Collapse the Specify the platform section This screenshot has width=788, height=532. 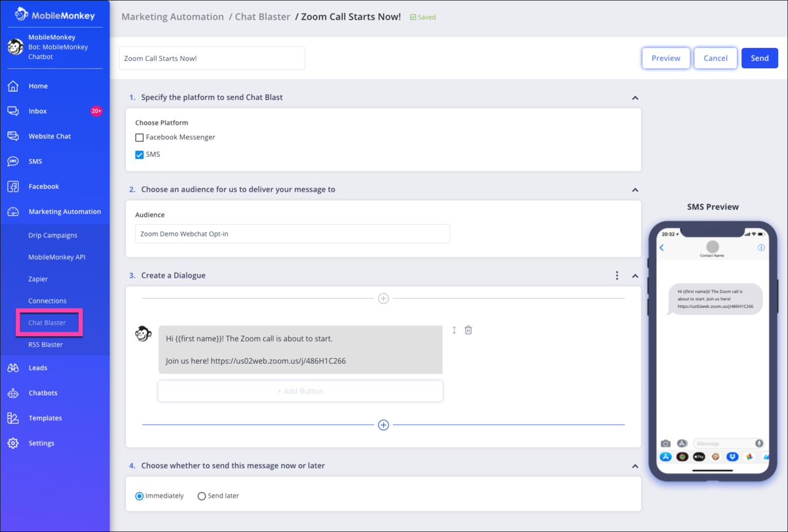(634, 97)
